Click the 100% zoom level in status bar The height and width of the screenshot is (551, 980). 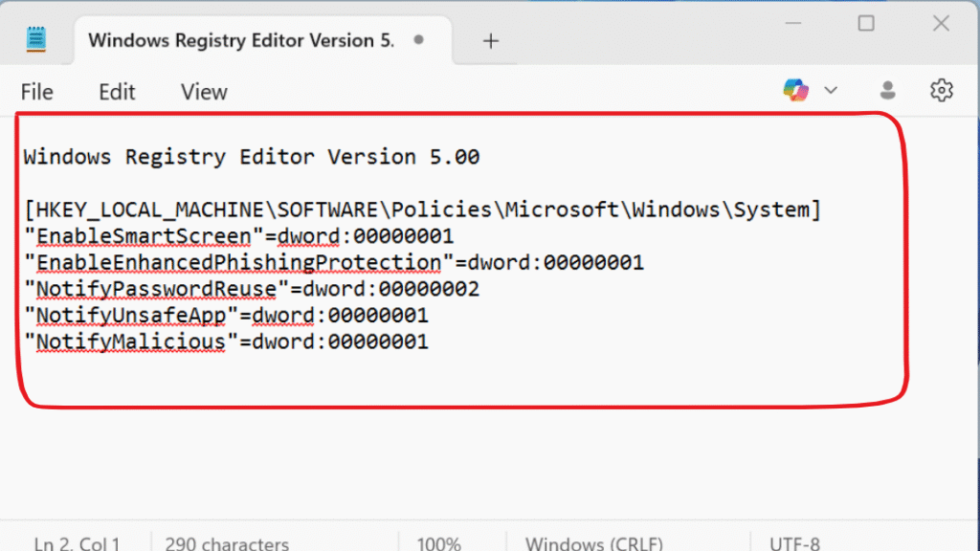tap(438, 544)
